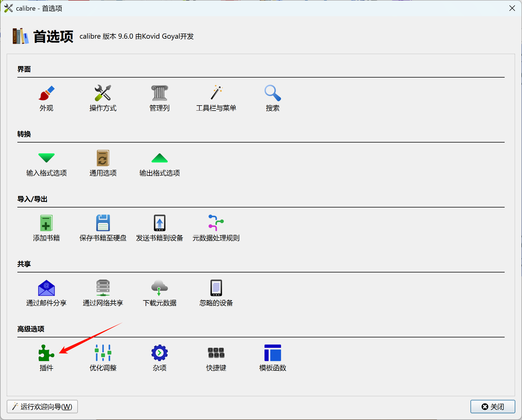
Task: Open 下载元数据 metadata download settings
Action: tap(160, 293)
